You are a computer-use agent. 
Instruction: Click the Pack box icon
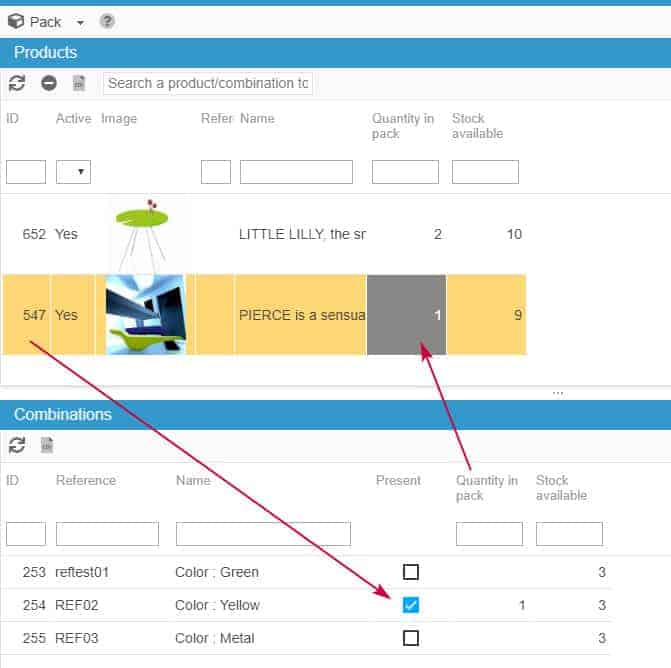point(16,21)
